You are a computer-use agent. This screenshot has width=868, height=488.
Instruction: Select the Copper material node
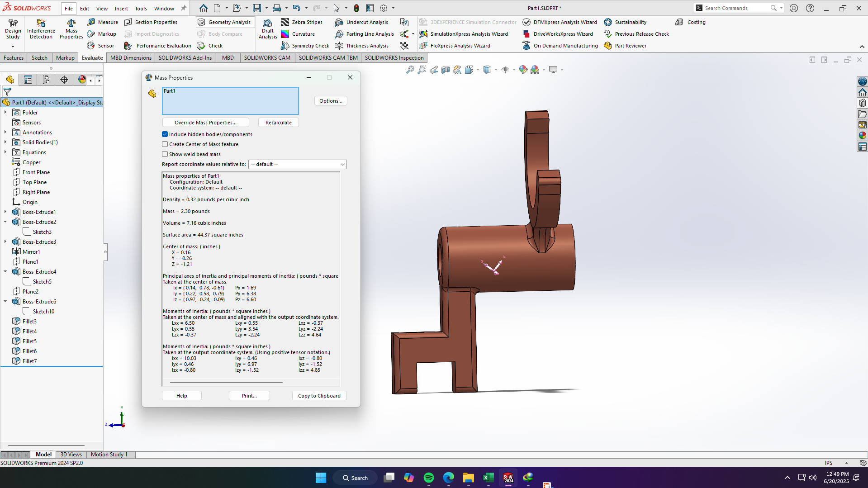31,162
